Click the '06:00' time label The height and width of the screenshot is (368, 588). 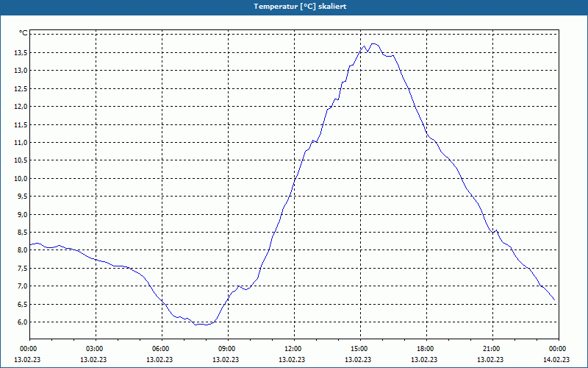162,349
